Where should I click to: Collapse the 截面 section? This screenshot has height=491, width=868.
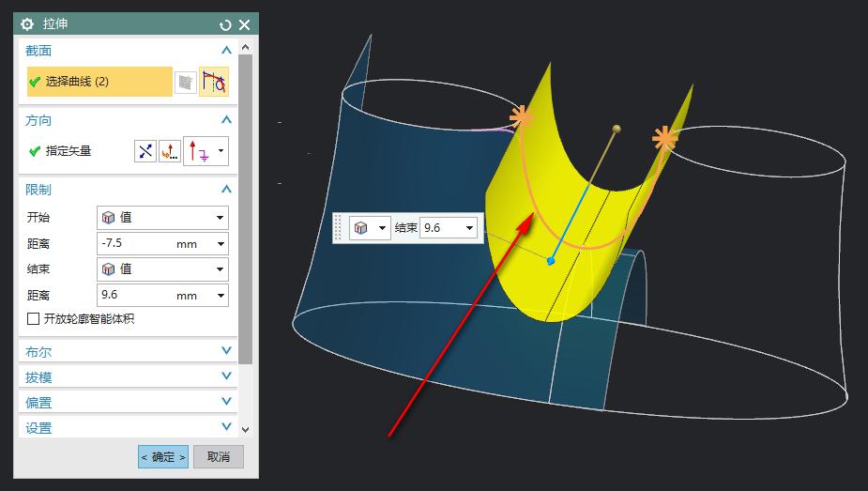click(x=226, y=51)
